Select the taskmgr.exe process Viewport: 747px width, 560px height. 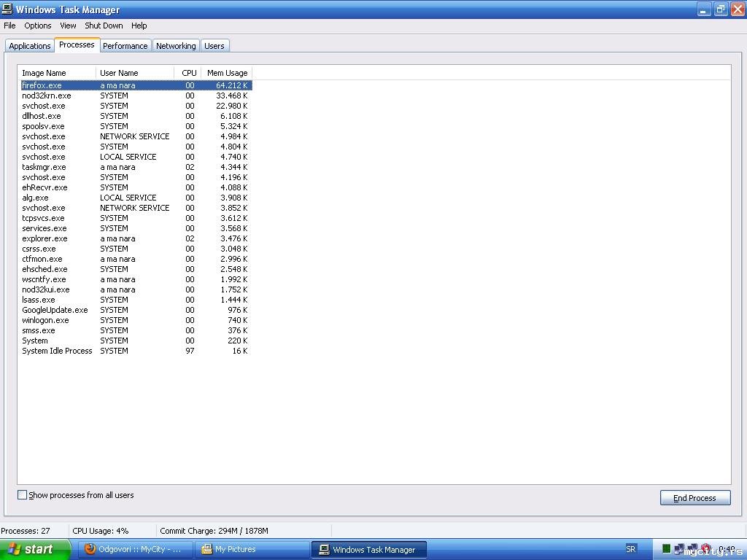coord(136,167)
